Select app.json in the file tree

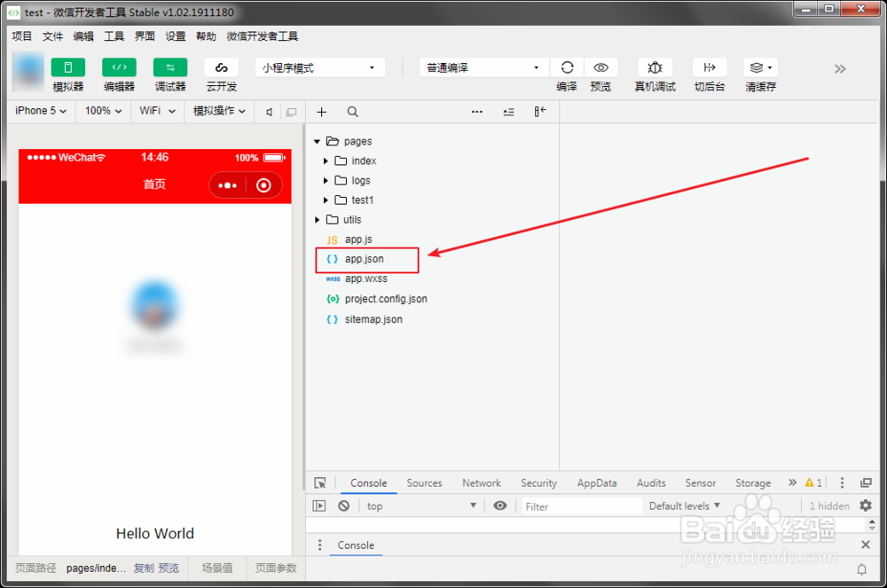[x=366, y=259]
